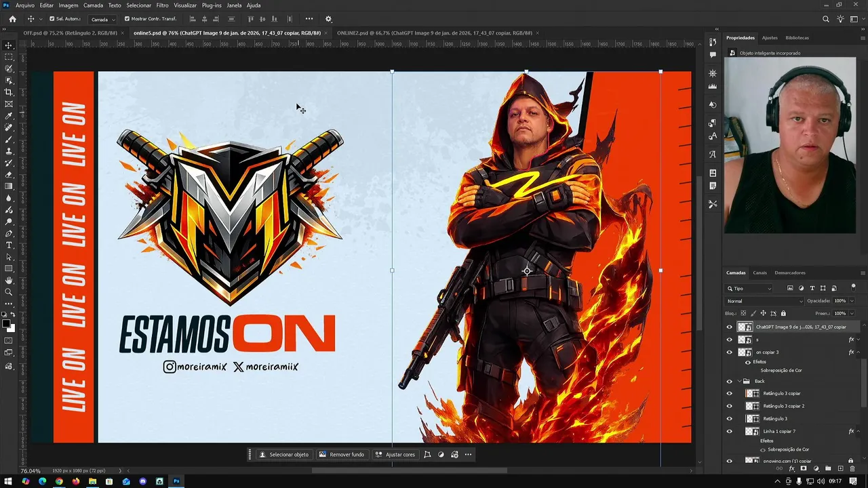Add a layer mask from Layers panel bottom
Screen dimensions: 868x488
click(804, 468)
